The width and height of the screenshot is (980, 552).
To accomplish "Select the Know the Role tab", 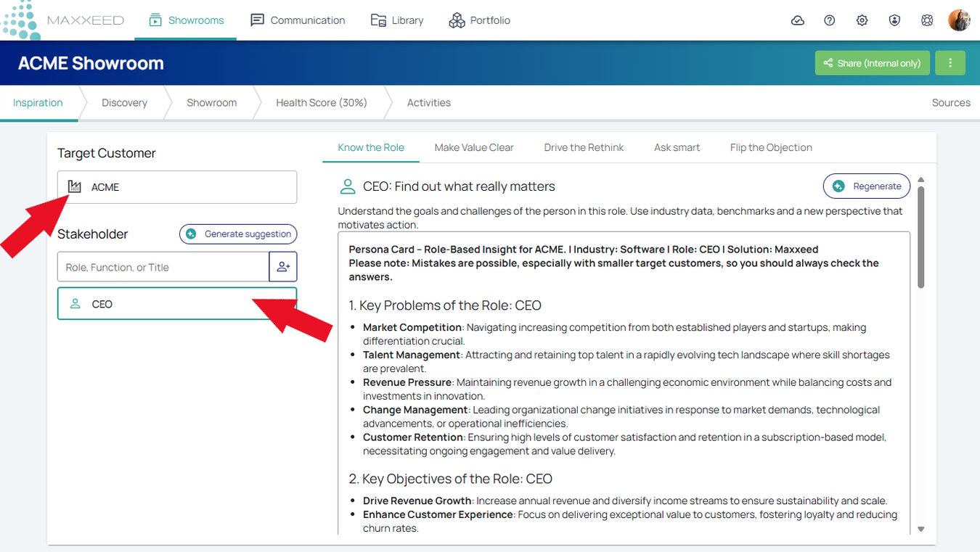I will coord(371,148).
